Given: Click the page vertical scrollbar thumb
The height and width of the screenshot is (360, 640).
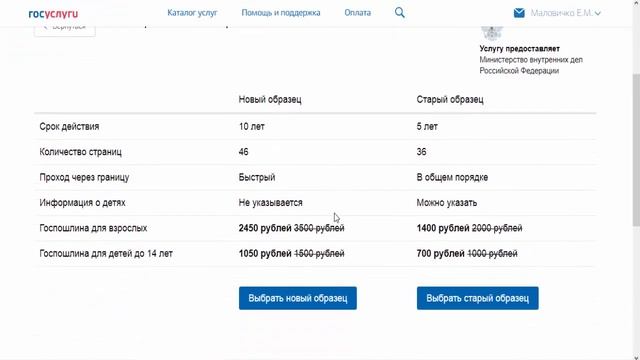Looking at the screenshot, I should [636, 149].
